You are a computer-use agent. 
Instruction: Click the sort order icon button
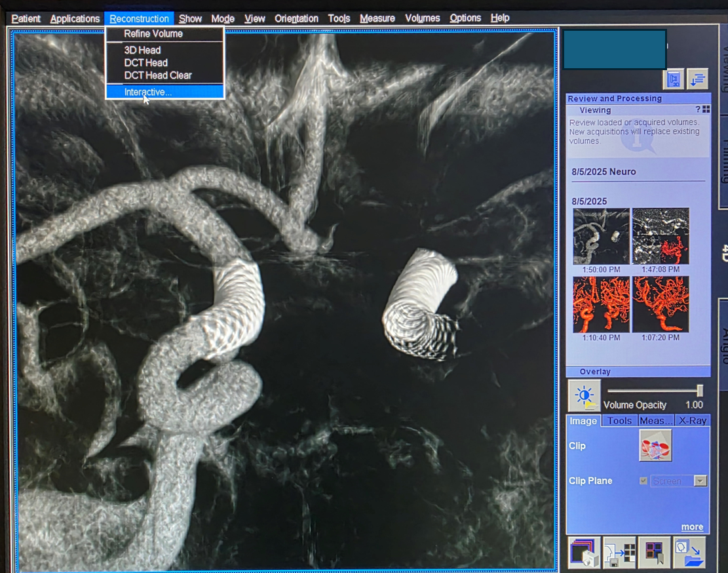(x=697, y=79)
